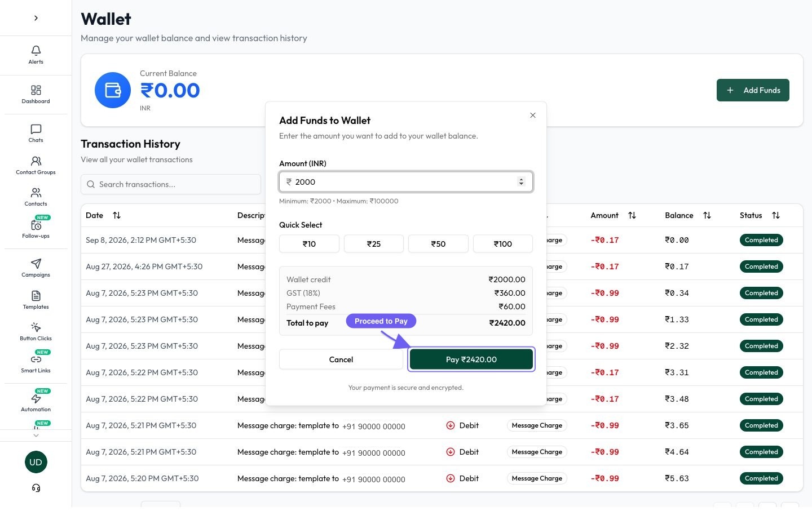Open Campaigns from the sidebar
The width and height of the screenshot is (812, 511).
click(x=36, y=268)
